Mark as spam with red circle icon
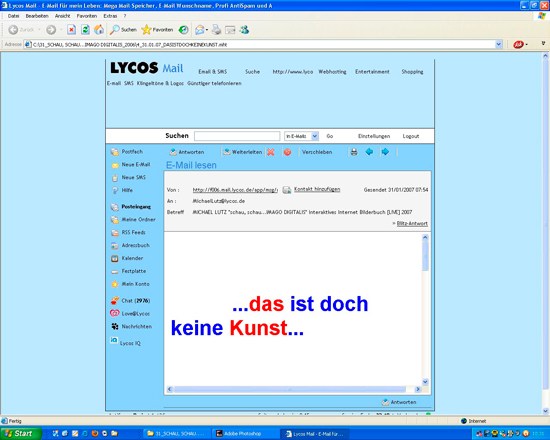This screenshot has width=550, height=440. click(287, 152)
